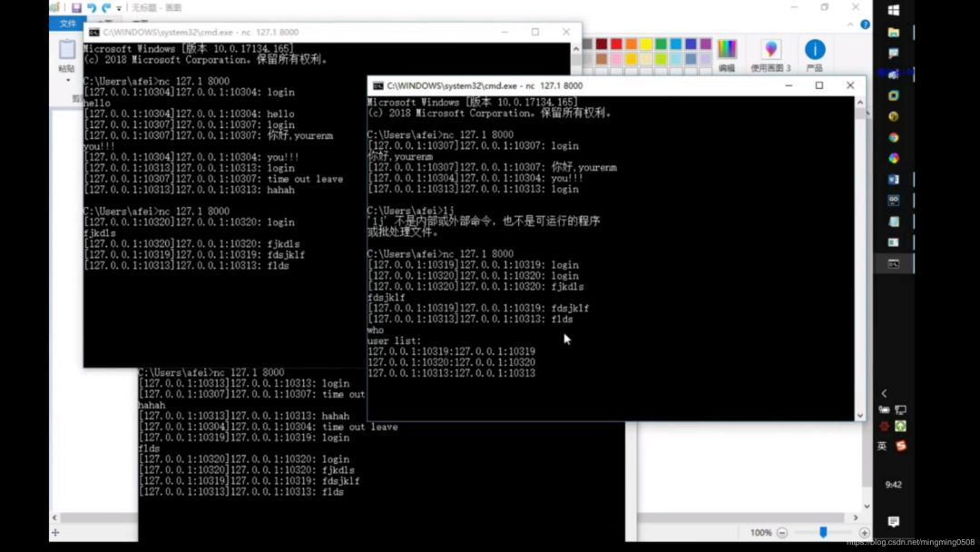Click the 100% zoom label in Paint
980x552 pixels.
tap(760, 533)
